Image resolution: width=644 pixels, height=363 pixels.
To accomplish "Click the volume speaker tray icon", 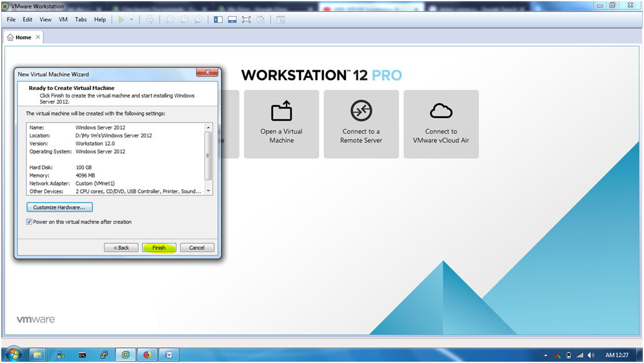I will tap(591, 356).
